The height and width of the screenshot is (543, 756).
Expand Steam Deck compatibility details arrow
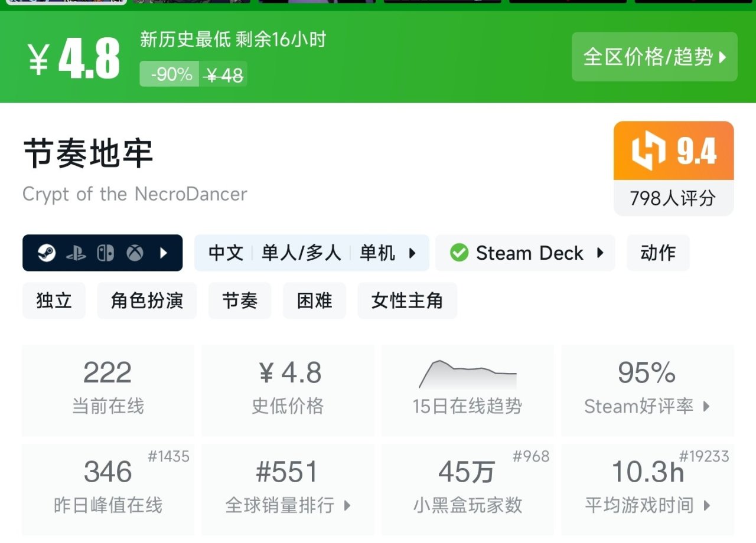click(x=600, y=253)
